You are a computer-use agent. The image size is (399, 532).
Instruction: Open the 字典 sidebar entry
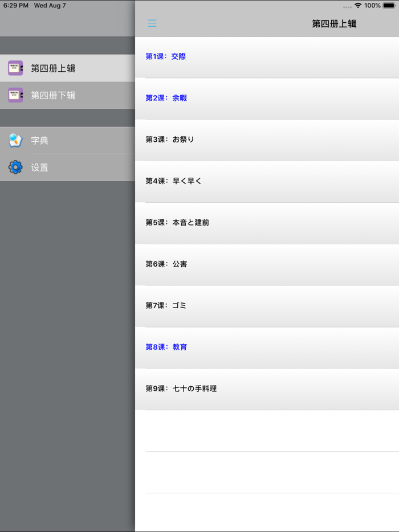(x=68, y=140)
